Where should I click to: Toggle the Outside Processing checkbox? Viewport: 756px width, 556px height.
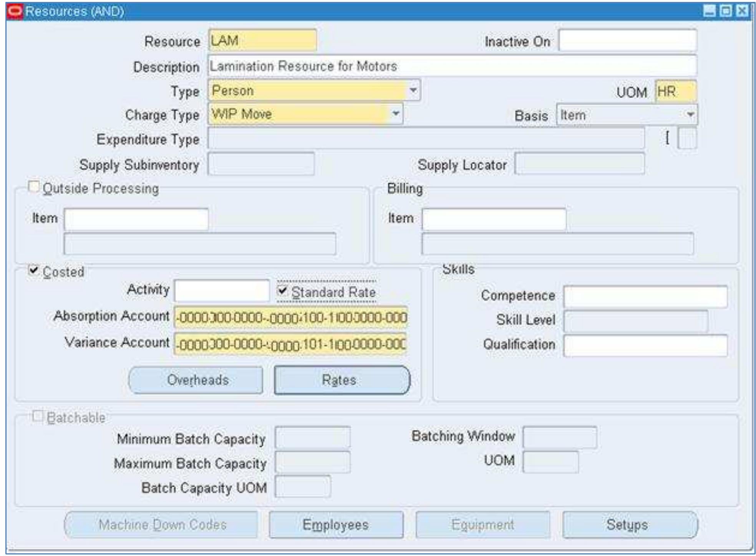click(x=34, y=187)
